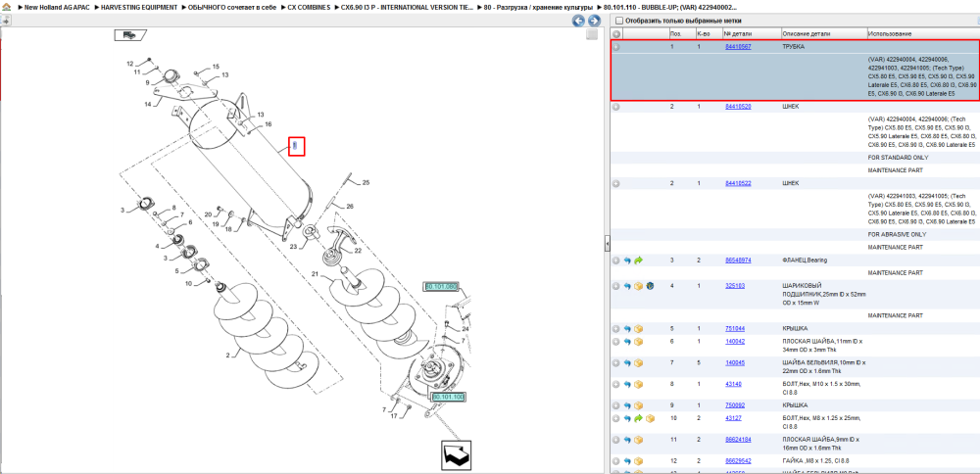
Task: Open 'HARVESTING EQUIPMENT' breadcrumb
Action: pyautogui.click(x=139, y=8)
